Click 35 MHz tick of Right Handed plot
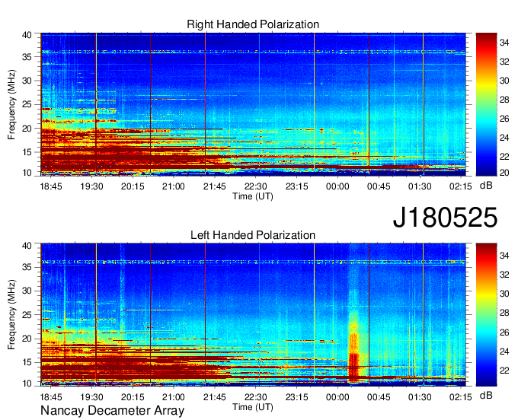 point(27,57)
